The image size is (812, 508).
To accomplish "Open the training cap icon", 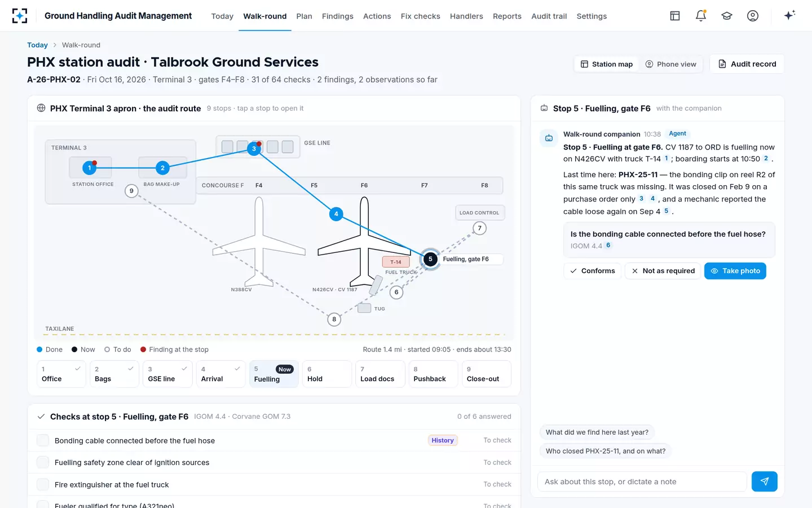I will tap(727, 16).
